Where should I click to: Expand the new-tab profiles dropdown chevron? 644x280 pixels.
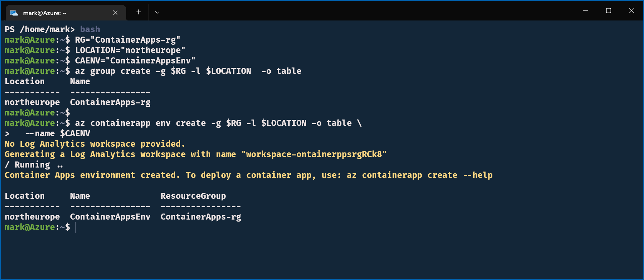coord(157,12)
